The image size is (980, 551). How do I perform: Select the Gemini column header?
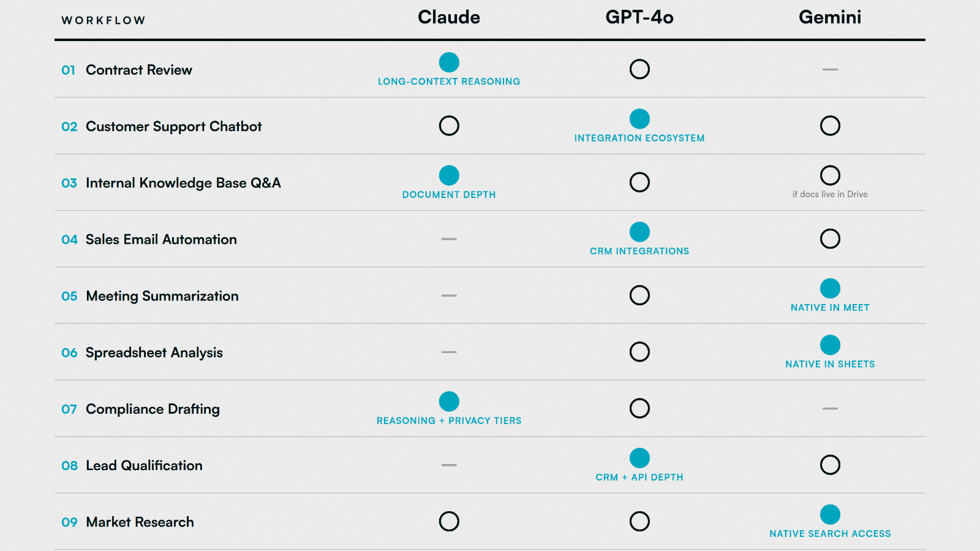coord(830,17)
